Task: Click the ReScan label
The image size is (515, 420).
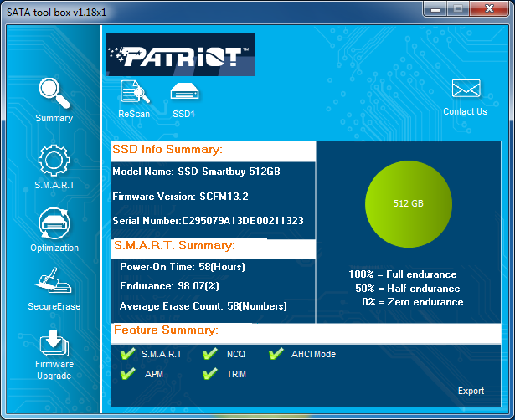Action: pos(134,114)
